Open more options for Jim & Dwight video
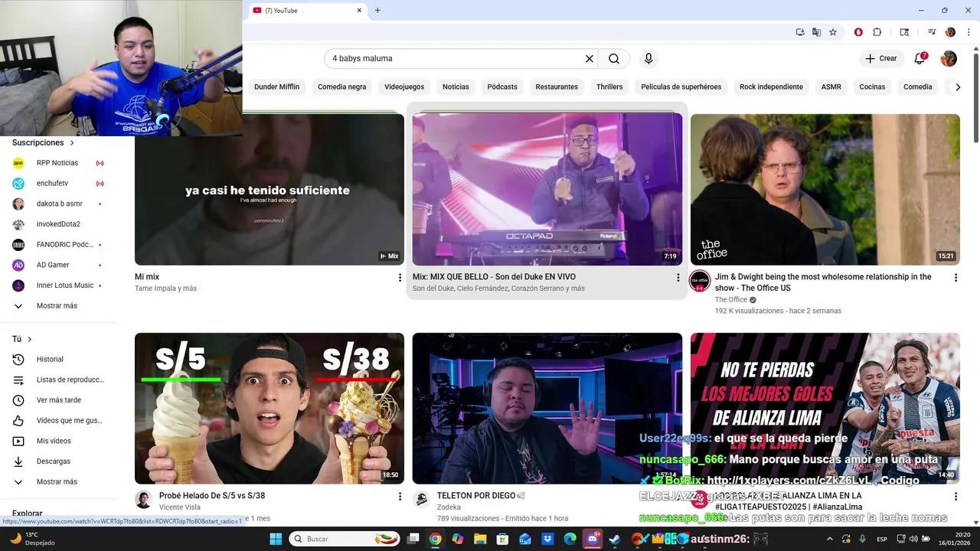The image size is (980, 551). pos(955,278)
